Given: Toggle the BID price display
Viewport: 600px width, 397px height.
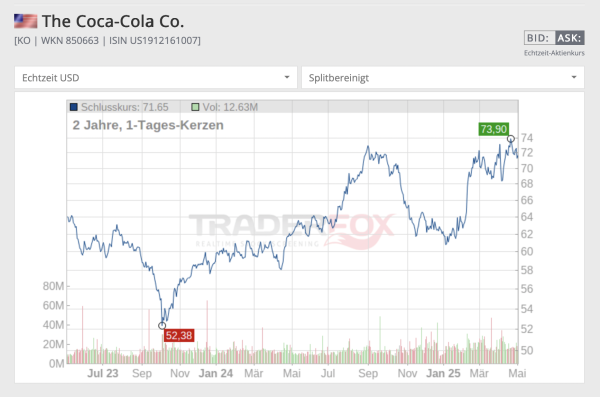Looking at the screenshot, I should [539, 38].
